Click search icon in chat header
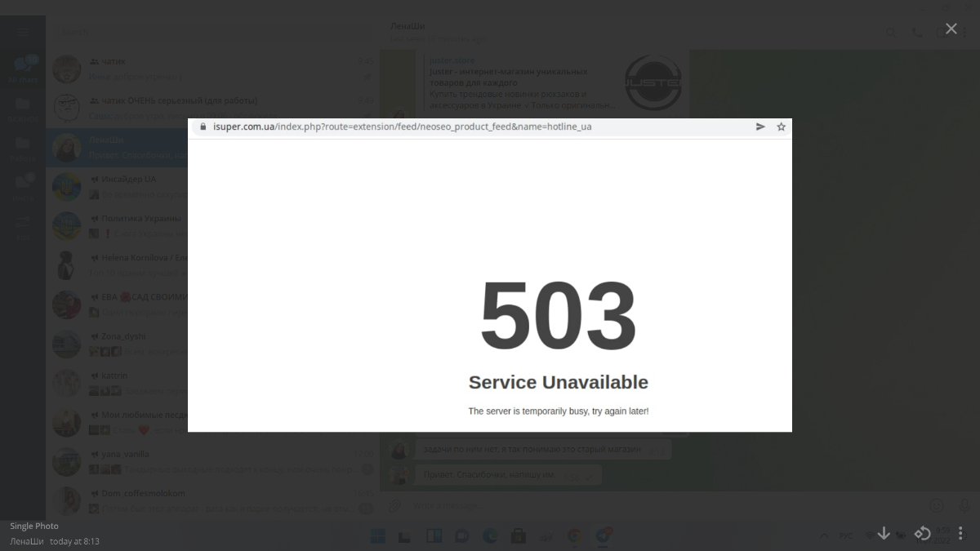Image resolution: width=980 pixels, height=551 pixels. tap(891, 33)
